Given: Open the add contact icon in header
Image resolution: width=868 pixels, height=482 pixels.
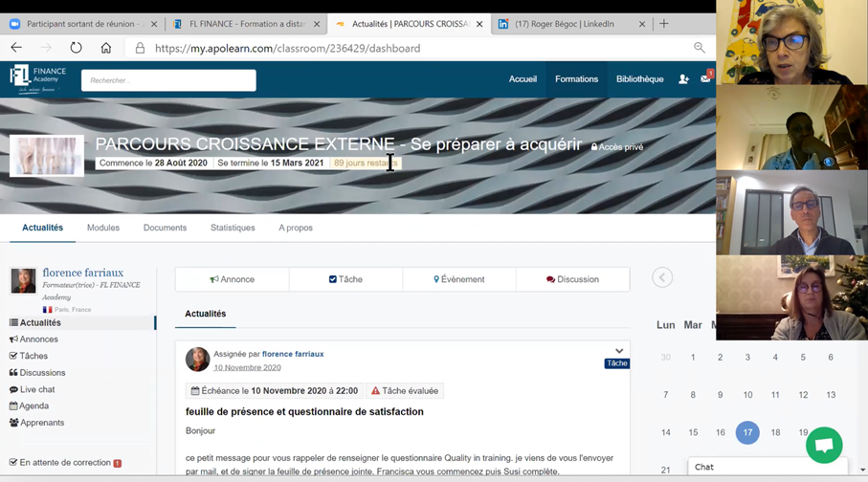Looking at the screenshot, I should pos(683,79).
